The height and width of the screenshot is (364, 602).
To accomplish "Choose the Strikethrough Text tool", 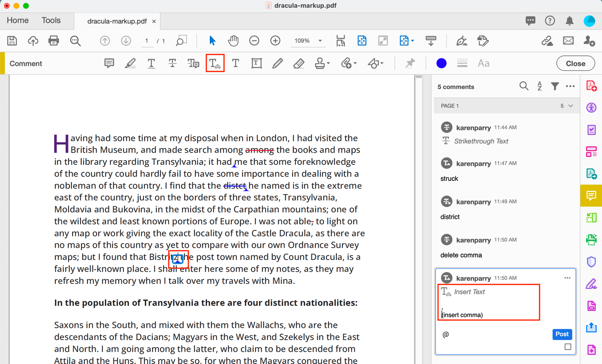I will click(172, 63).
